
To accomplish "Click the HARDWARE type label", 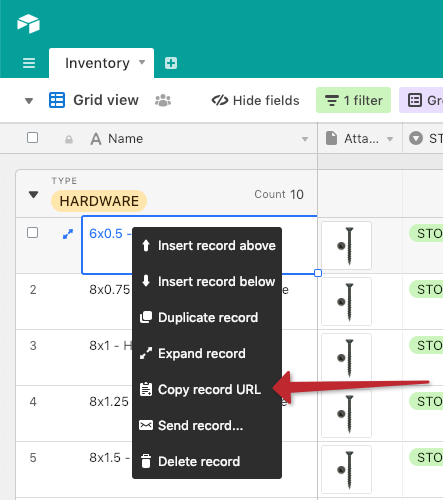I will coord(99,201).
